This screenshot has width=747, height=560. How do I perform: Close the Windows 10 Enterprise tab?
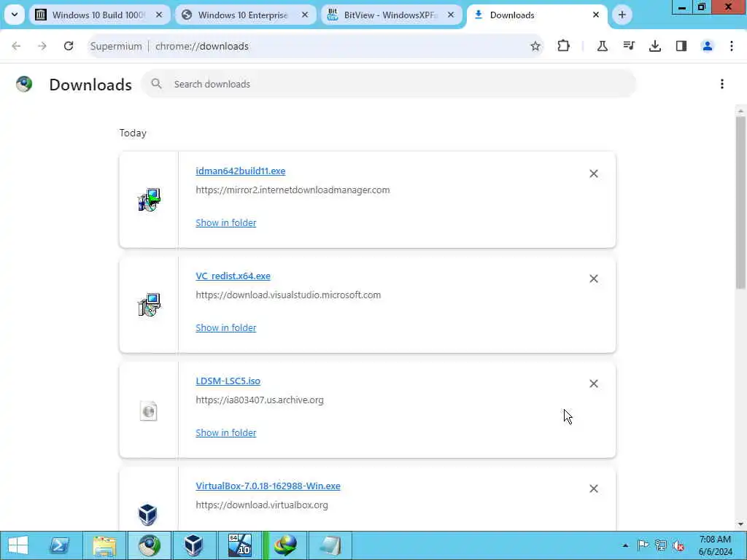pyautogui.click(x=305, y=15)
